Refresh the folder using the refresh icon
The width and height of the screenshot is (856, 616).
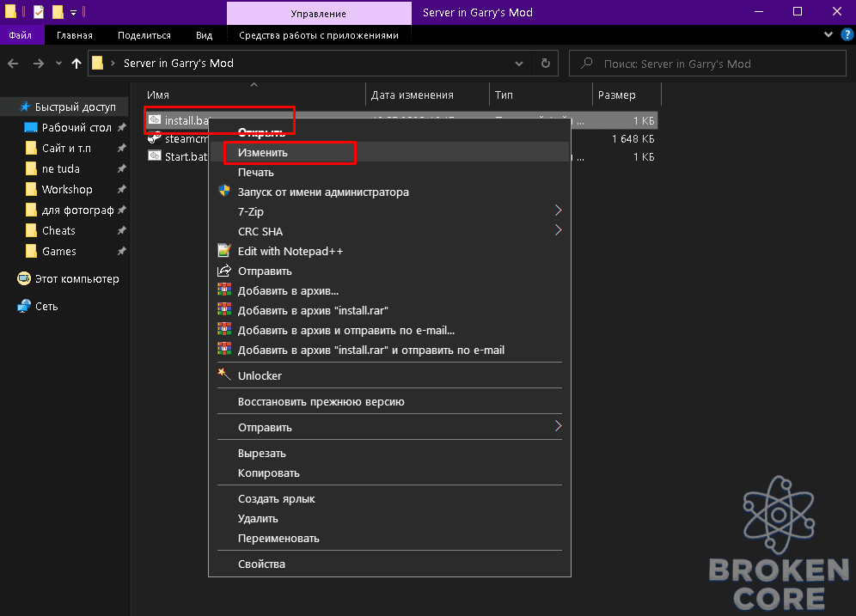click(x=546, y=64)
